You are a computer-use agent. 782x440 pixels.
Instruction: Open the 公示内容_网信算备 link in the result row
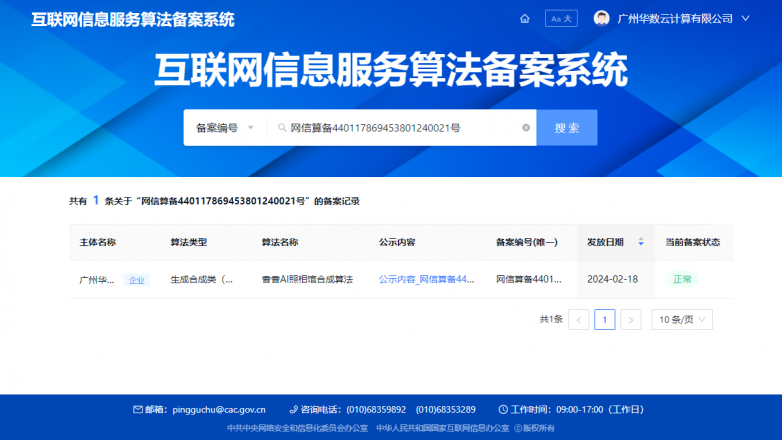(426, 279)
